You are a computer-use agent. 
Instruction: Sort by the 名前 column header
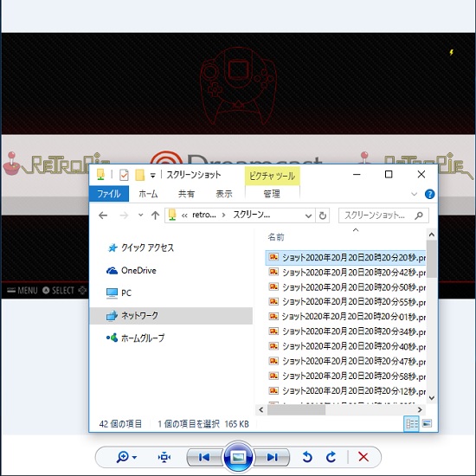click(x=276, y=237)
